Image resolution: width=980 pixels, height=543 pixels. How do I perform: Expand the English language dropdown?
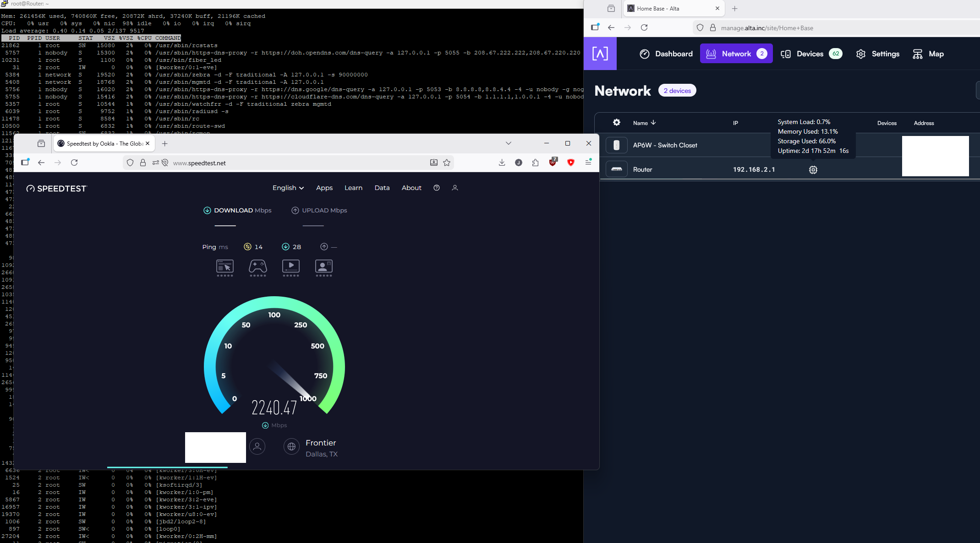click(x=288, y=188)
